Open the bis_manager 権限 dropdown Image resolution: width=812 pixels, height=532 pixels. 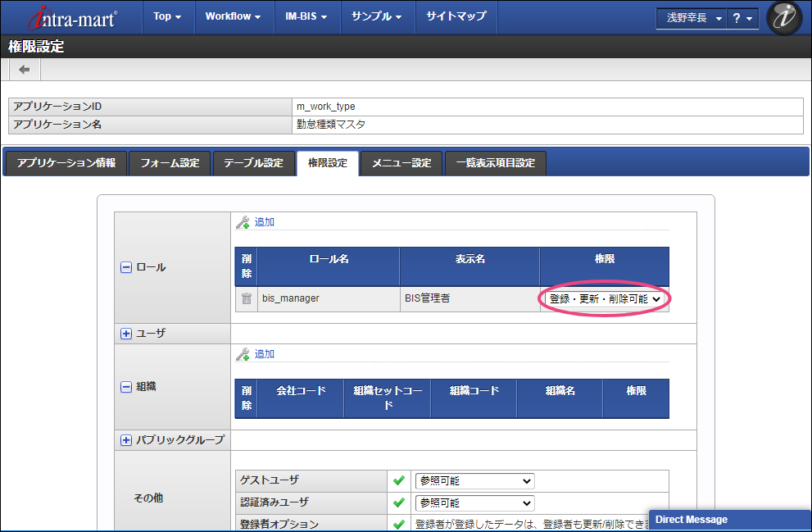(x=605, y=299)
